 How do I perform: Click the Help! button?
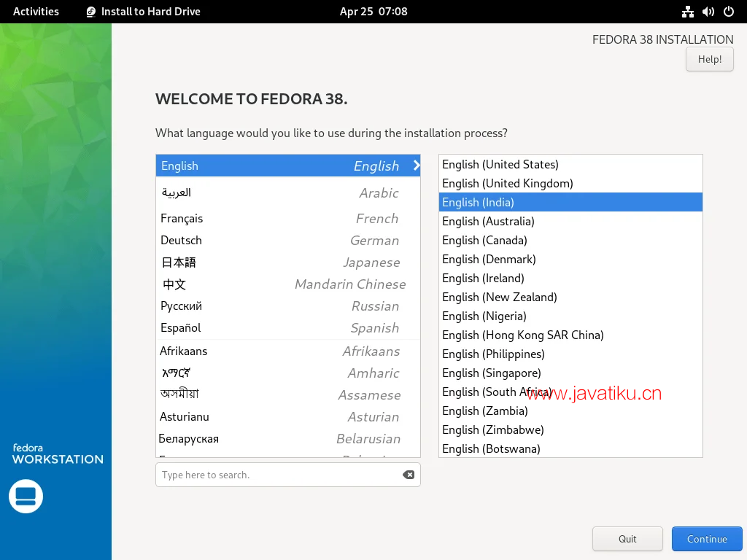pyautogui.click(x=709, y=59)
